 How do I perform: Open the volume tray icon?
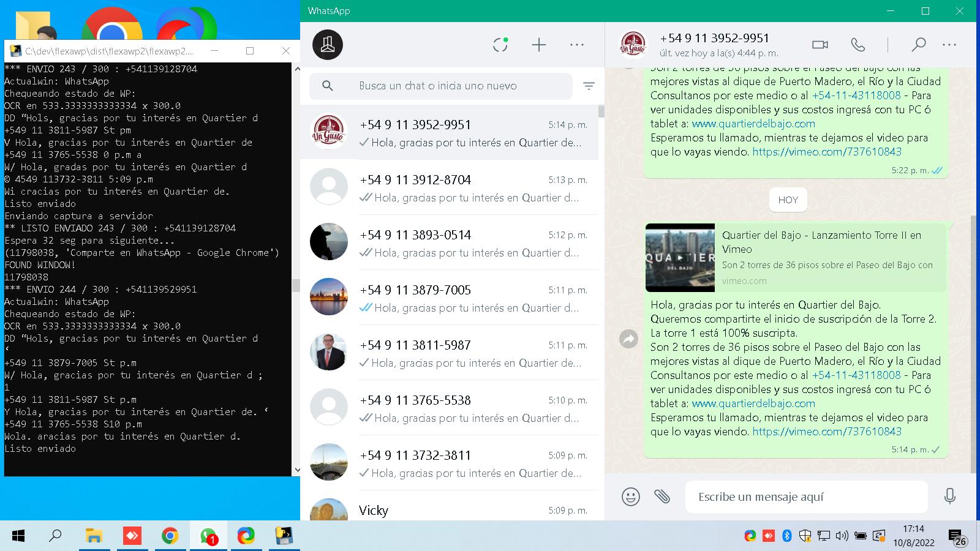click(842, 536)
